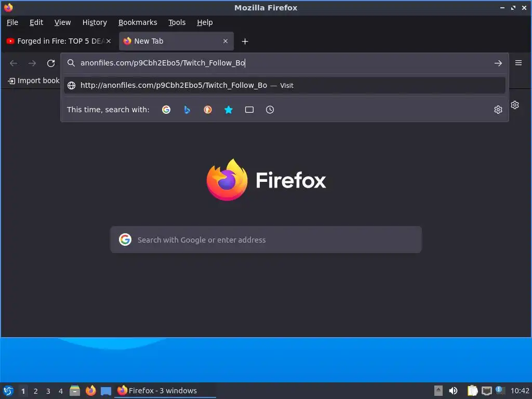
Task: Click the Search with Google page search box
Action: (266, 240)
